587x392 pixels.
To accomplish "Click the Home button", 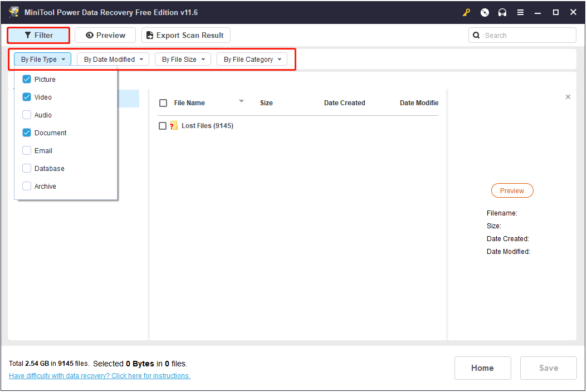I will pos(482,368).
